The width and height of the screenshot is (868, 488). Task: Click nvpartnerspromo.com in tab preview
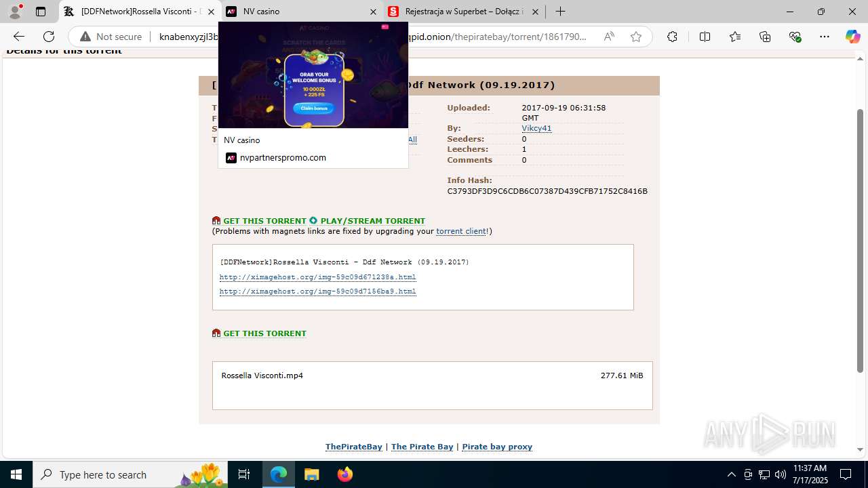coord(283,158)
